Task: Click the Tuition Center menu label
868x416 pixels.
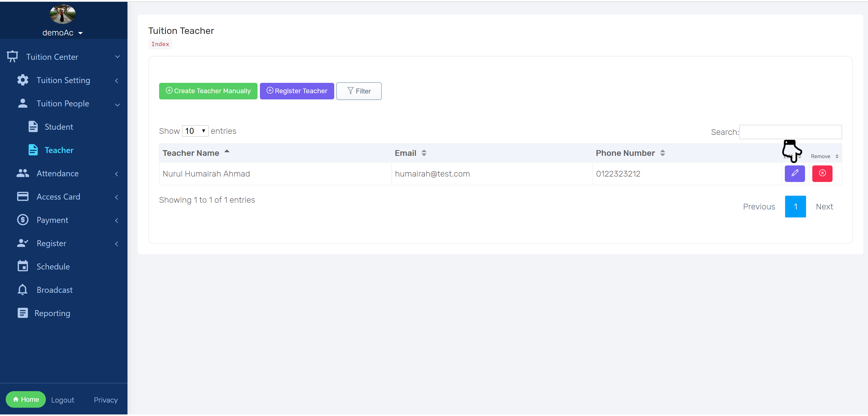Action: (52, 57)
